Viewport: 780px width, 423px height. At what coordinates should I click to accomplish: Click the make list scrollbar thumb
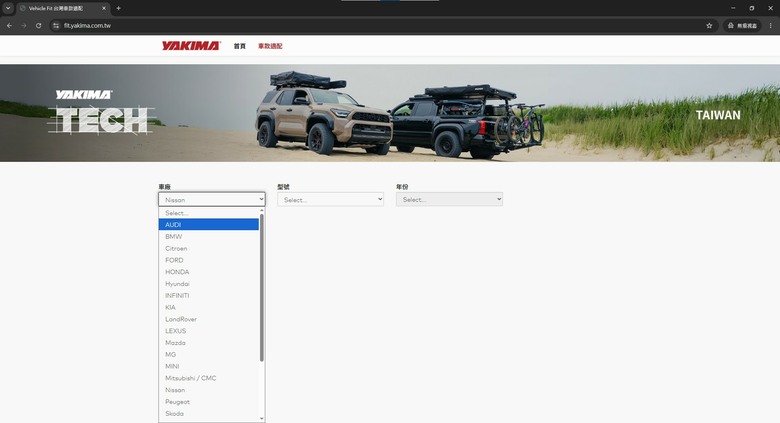point(262,288)
